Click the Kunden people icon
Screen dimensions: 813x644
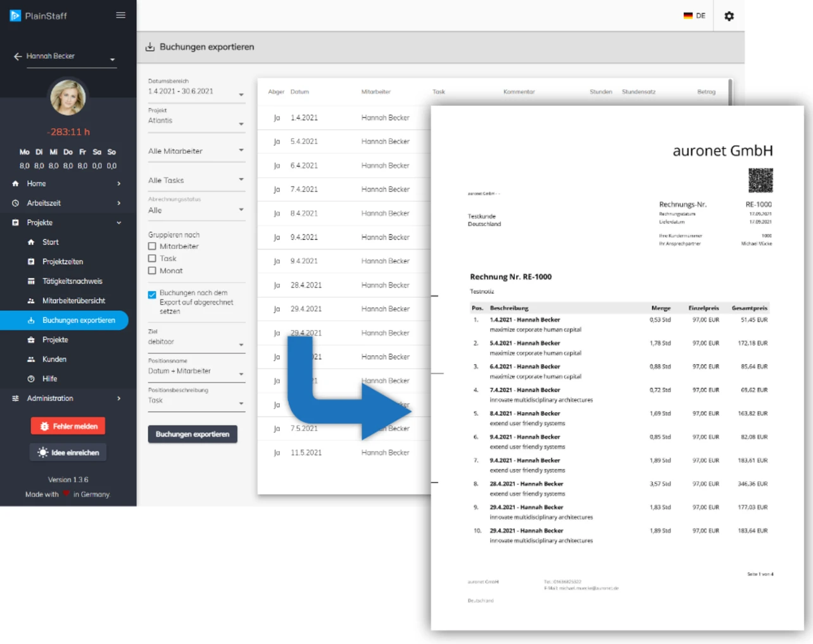tap(31, 359)
